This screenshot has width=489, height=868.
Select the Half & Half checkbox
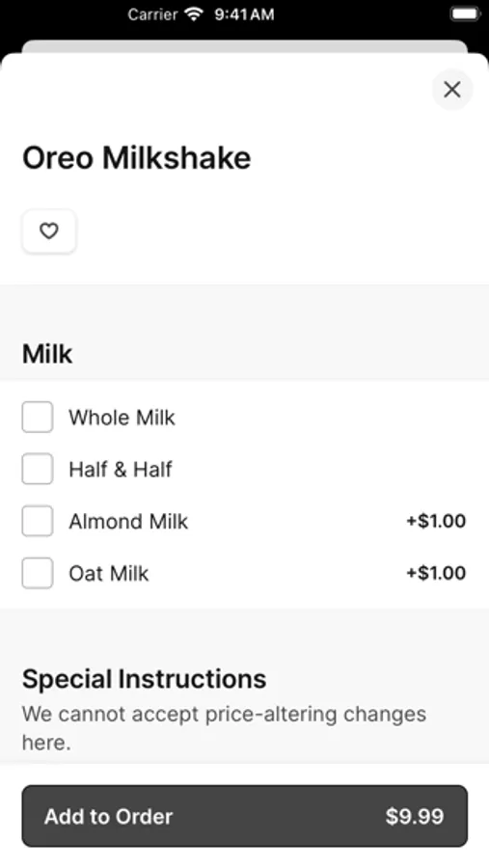(37, 469)
